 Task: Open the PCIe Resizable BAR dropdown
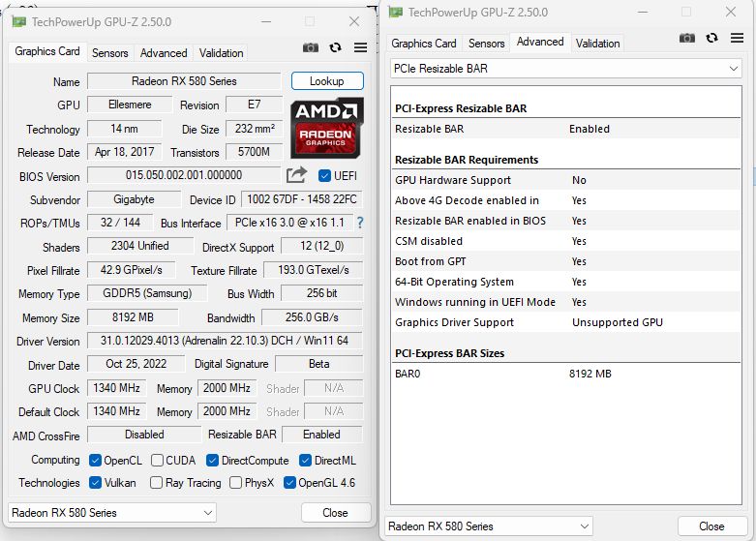(x=566, y=69)
